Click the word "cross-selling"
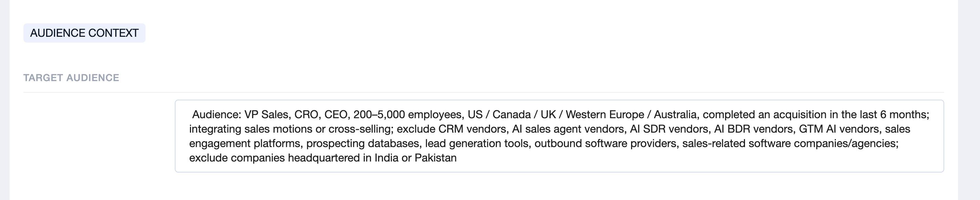This screenshot has height=200, width=980. [x=360, y=129]
